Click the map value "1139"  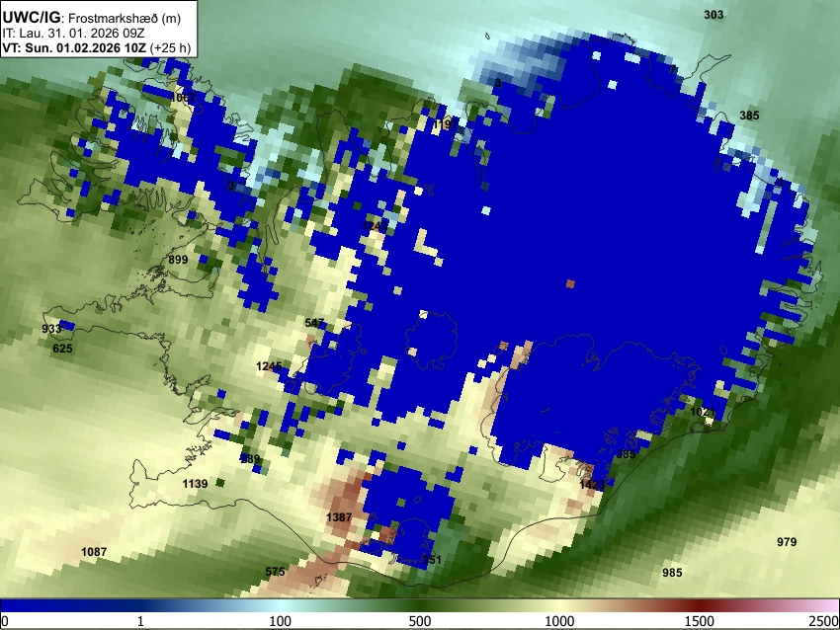[195, 484]
